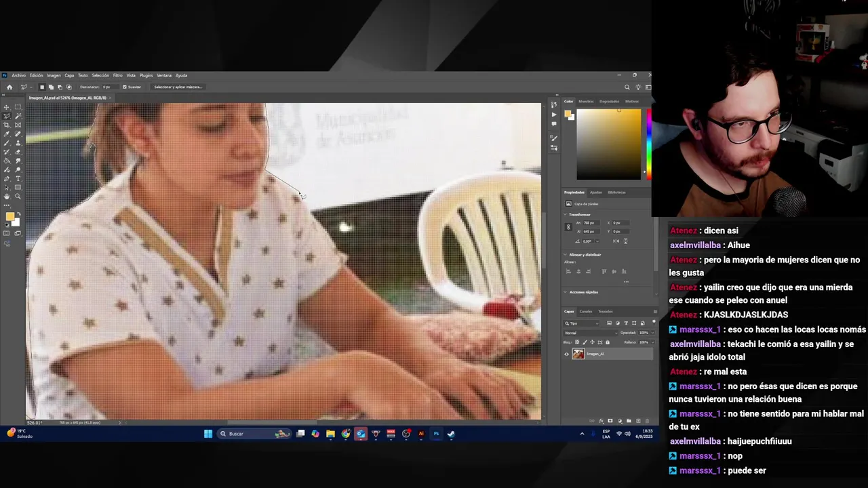Click Seleccionar y aplicar máscara button
Viewport: 868px width, 488px height.
point(178,87)
